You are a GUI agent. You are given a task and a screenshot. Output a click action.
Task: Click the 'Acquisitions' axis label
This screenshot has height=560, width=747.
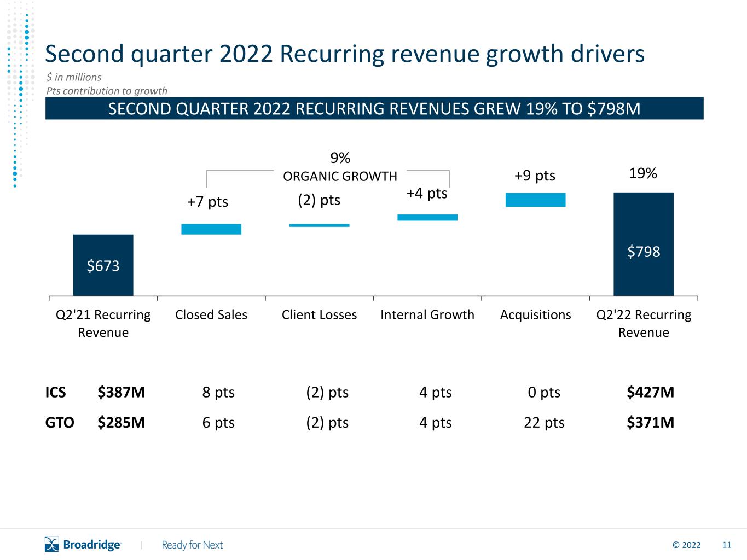(536, 315)
